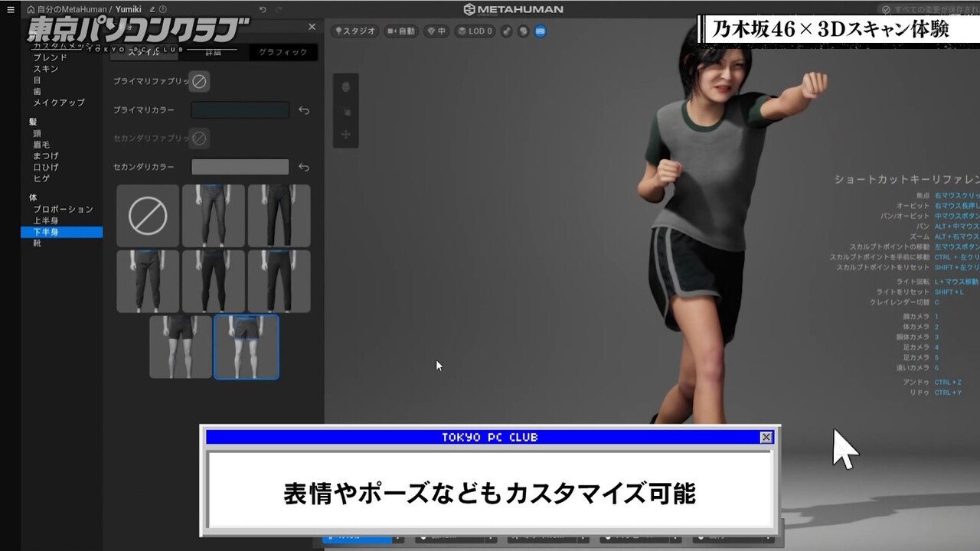This screenshot has width=980, height=551.
Task: Close the style panel with X
Action: 312,27
